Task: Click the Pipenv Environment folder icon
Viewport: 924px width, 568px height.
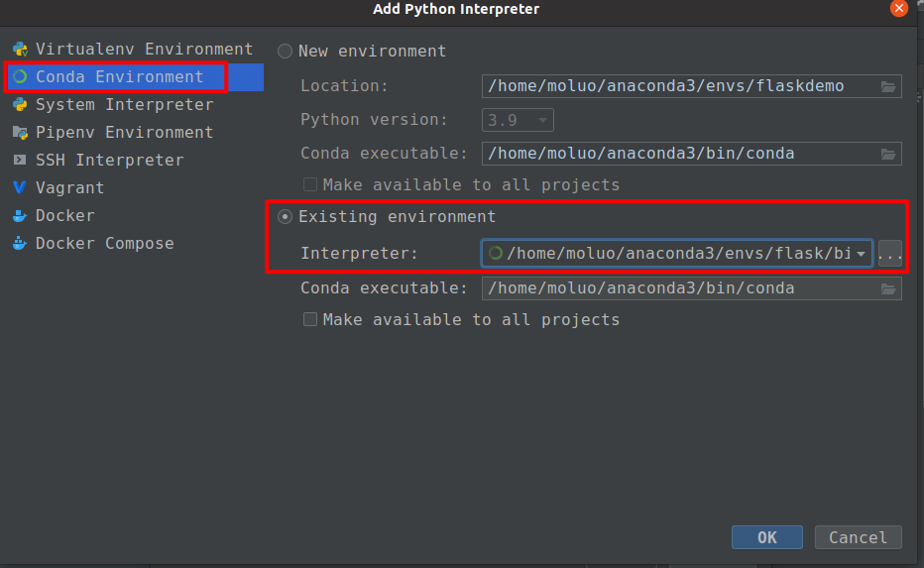Action: click(x=20, y=132)
